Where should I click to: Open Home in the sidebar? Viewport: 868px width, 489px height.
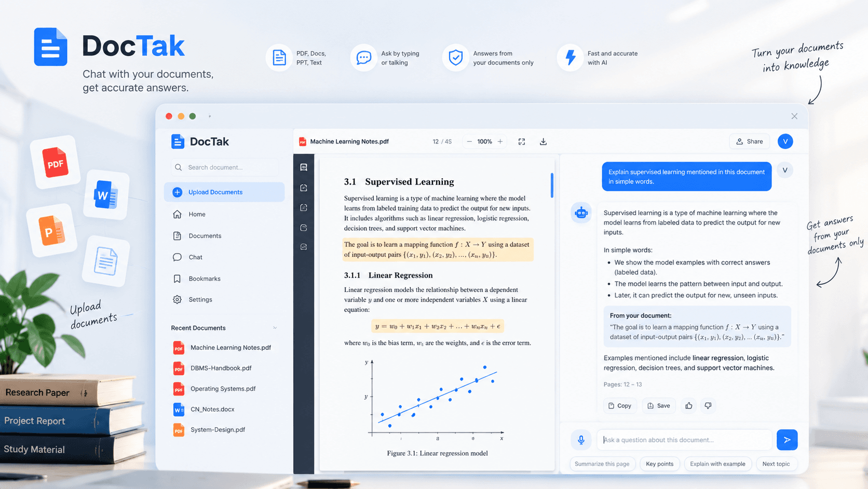(x=224, y=214)
